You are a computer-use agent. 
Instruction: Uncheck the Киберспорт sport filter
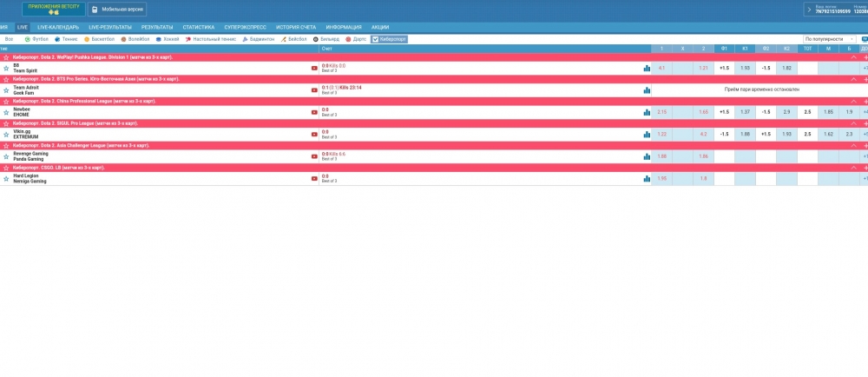[375, 39]
